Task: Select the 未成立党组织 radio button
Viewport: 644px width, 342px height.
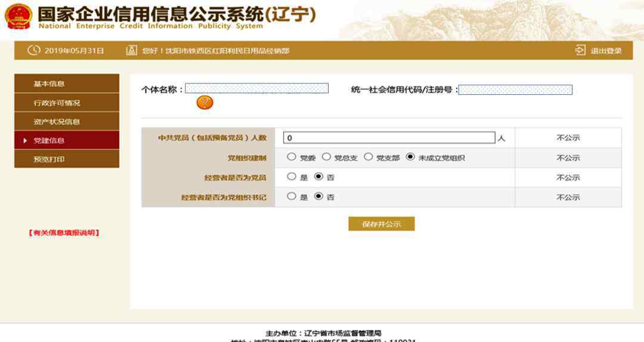Action: tap(410, 156)
